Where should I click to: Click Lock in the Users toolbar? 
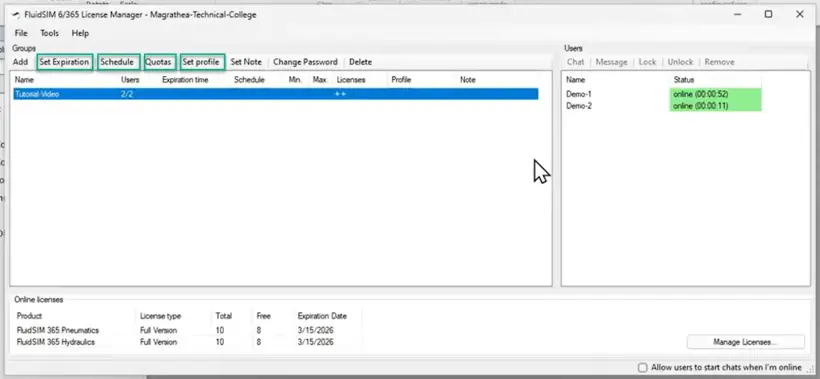click(x=647, y=62)
